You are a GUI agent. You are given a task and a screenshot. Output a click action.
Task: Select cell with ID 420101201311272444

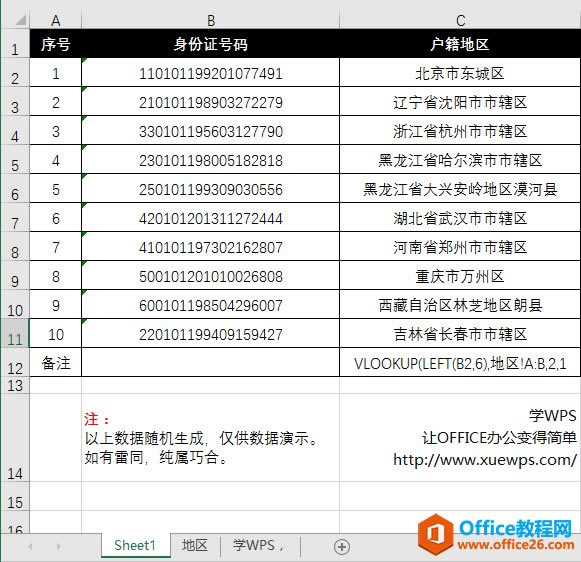pyautogui.click(x=210, y=217)
